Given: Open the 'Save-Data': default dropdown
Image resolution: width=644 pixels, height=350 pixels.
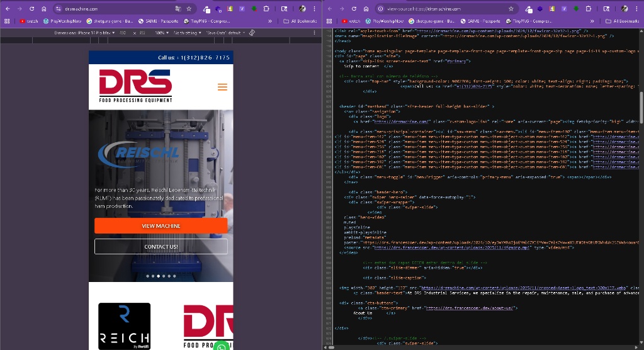Looking at the screenshot, I should click(225, 33).
